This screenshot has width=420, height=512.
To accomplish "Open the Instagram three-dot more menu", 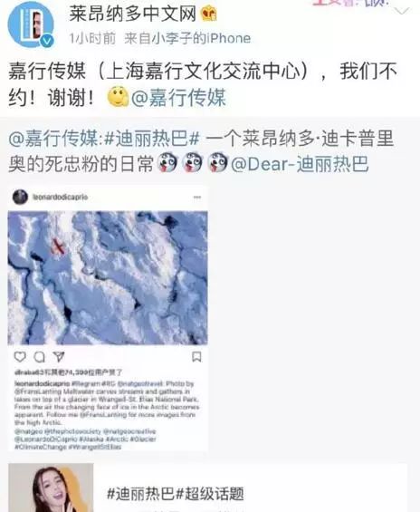I will [197, 198].
